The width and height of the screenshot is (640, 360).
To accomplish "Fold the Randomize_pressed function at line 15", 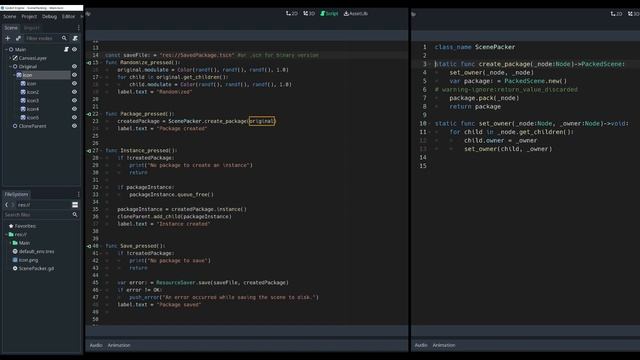I will [x=102, y=62].
